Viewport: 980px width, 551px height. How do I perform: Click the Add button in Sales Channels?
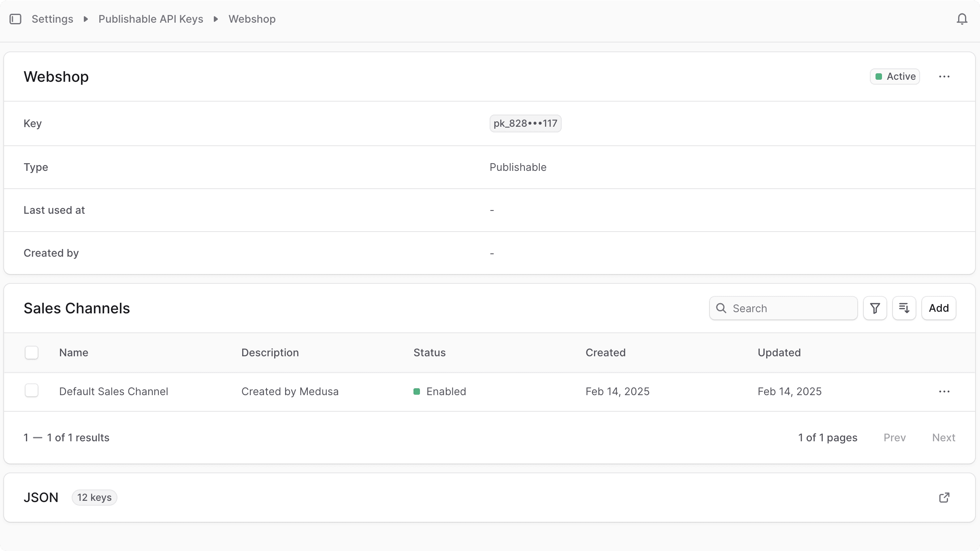click(938, 308)
